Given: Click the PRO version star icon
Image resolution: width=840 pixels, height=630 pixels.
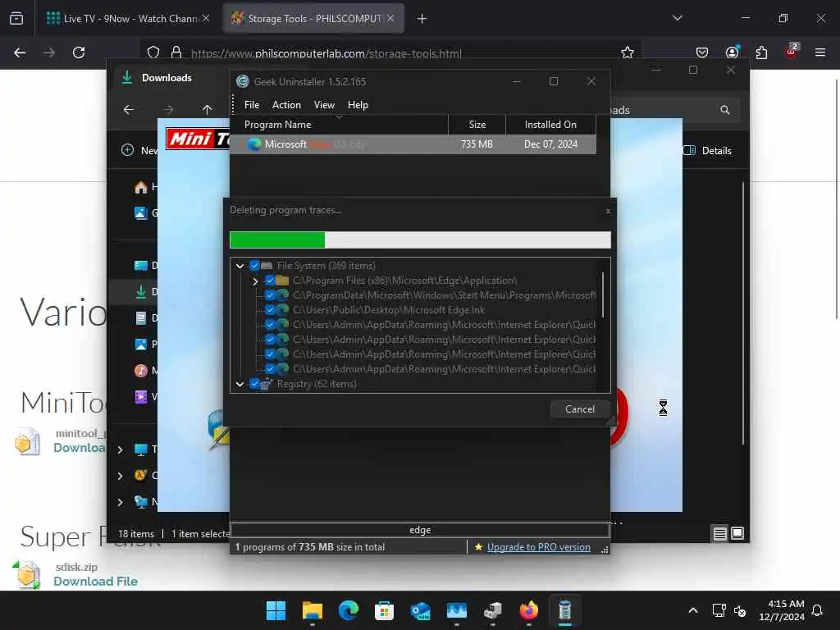Looking at the screenshot, I should (478, 547).
